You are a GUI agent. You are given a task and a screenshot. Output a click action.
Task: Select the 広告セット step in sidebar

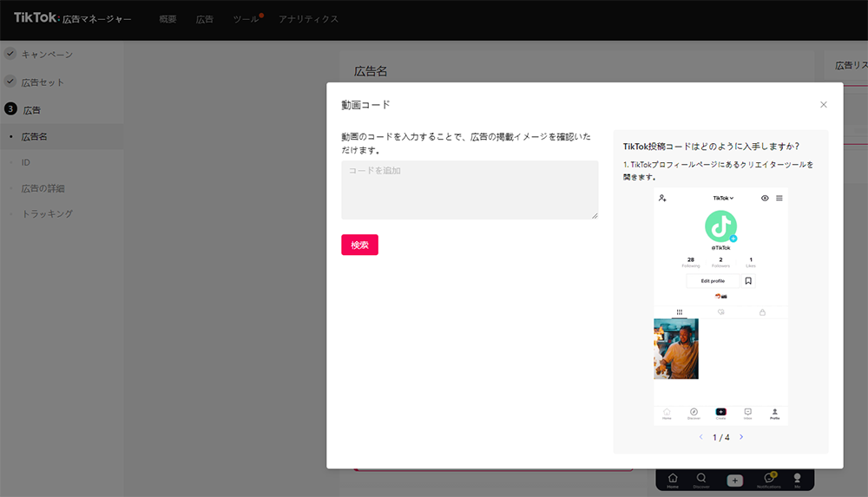[43, 82]
